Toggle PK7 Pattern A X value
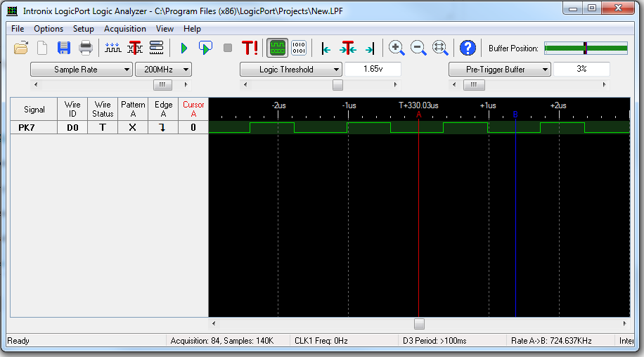Image resolution: width=644 pixels, height=357 pixels. pos(133,127)
